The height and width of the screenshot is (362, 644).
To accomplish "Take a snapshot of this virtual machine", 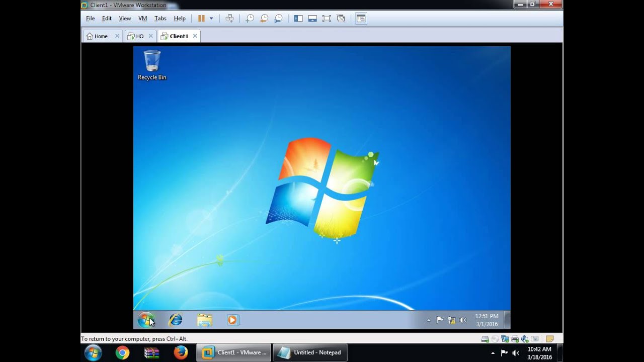I will [250, 18].
